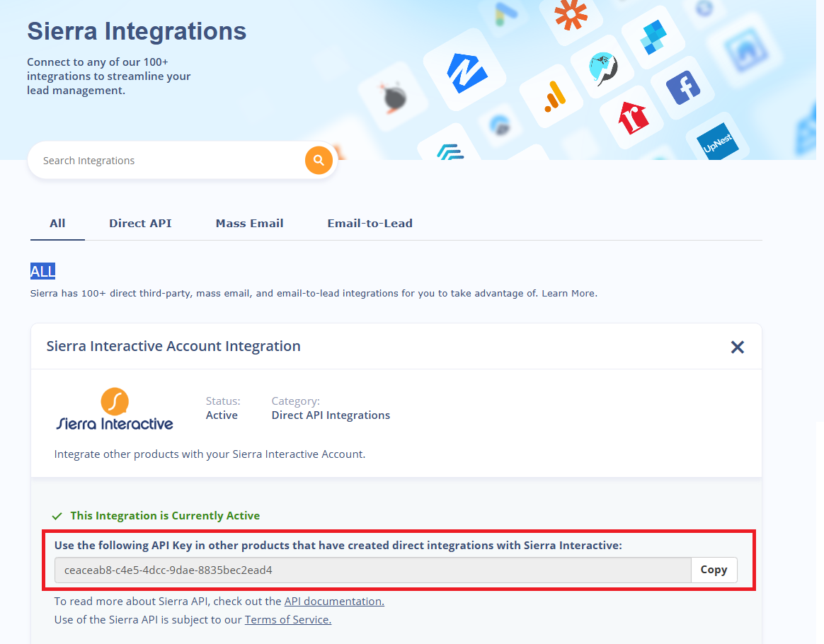Open the API documentation link
Viewport: 824px width, 644px height.
pyautogui.click(x=334, y=602)
